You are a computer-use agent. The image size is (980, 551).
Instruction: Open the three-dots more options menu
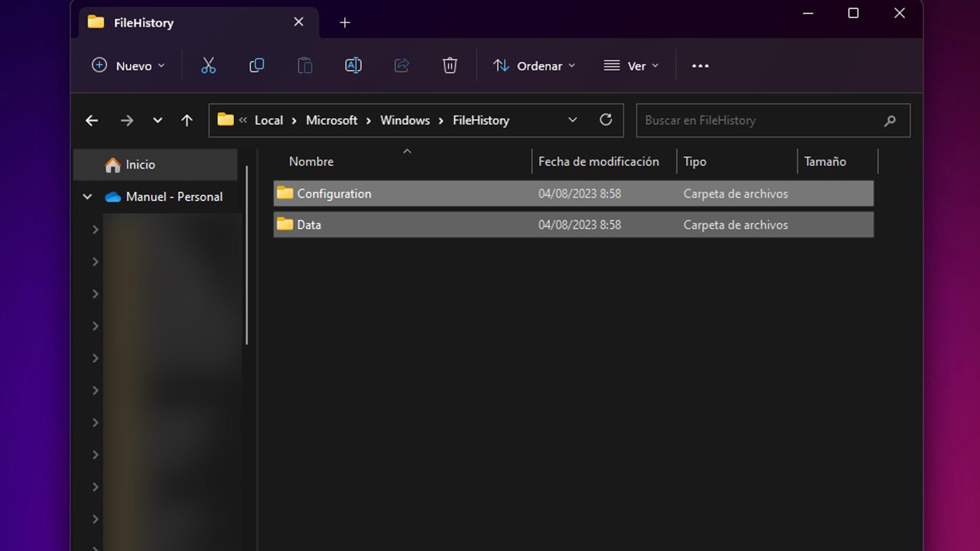(700, 66)
